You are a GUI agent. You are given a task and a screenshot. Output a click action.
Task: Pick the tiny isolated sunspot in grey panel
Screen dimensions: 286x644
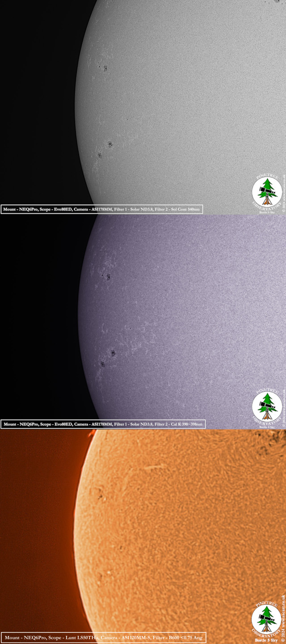(x=127, y=119)
